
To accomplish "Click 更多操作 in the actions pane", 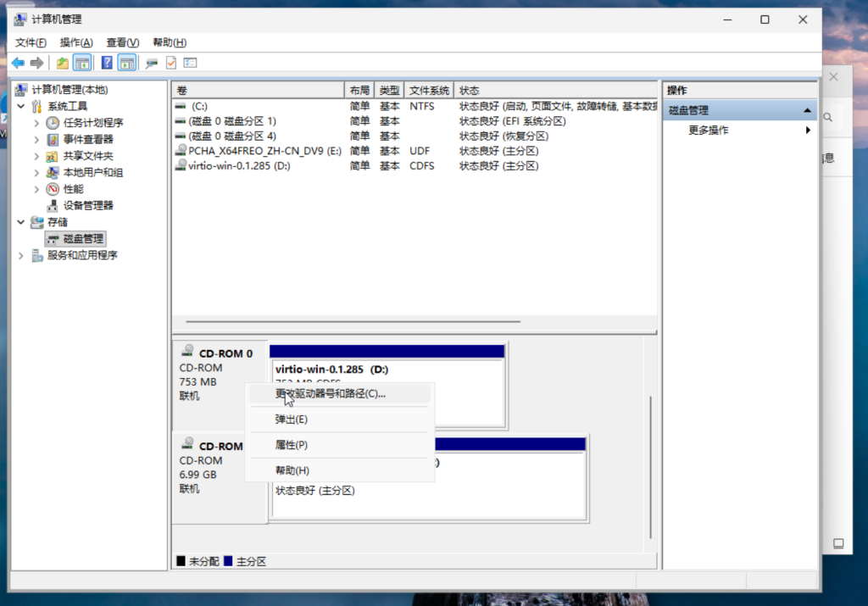I will (x=708, y=131).
